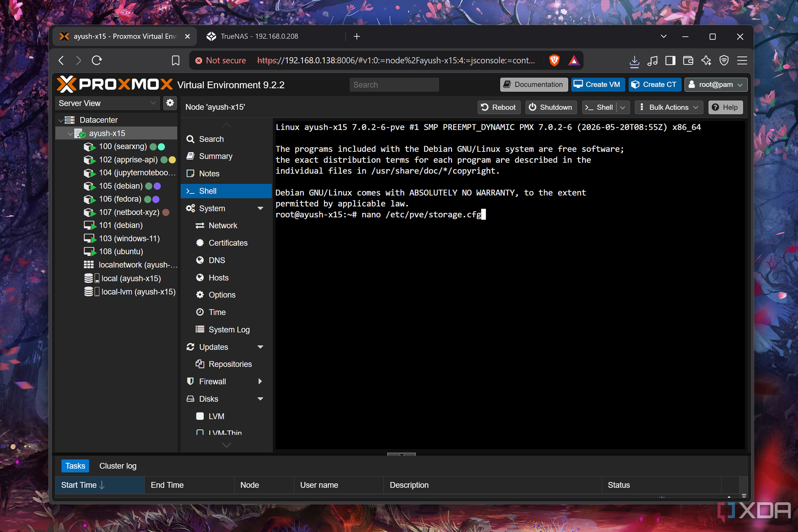
Task: Open browser hamburger main menu
Action: (742, 61)
